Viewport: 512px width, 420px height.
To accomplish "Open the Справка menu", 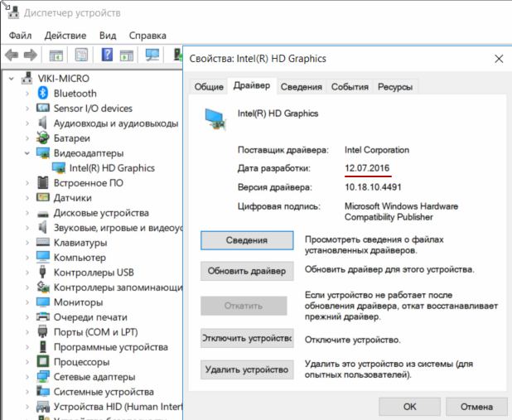I will click(x=147, y=36).
